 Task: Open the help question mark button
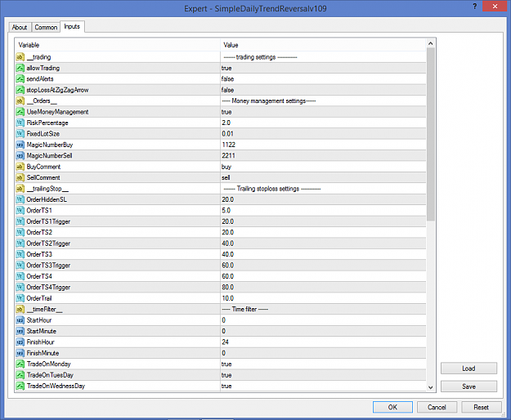pyautogui.click(x=474, y=7)
